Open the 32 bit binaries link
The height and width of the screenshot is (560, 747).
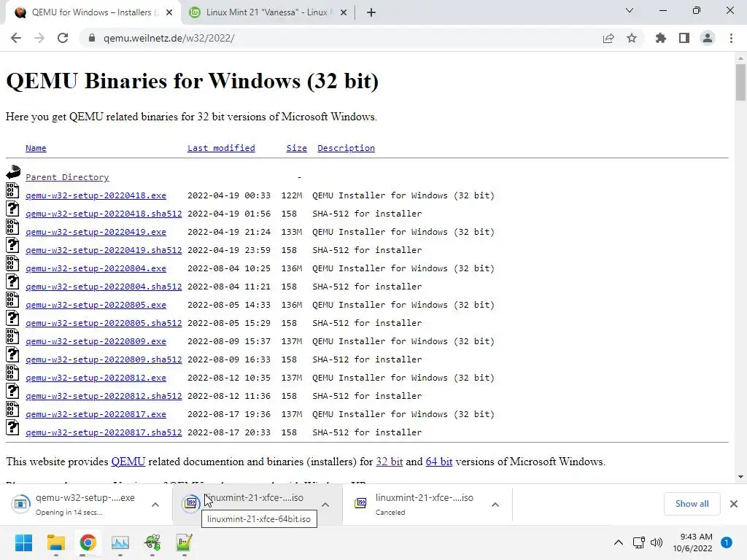coord(390,462)
